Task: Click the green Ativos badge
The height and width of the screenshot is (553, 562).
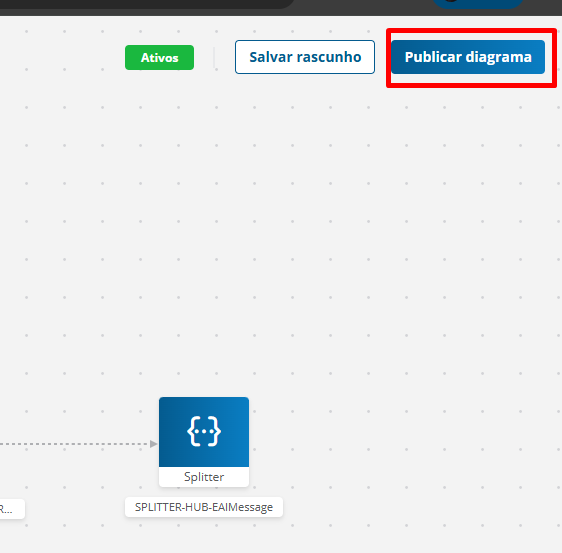Action: point(159,57)
